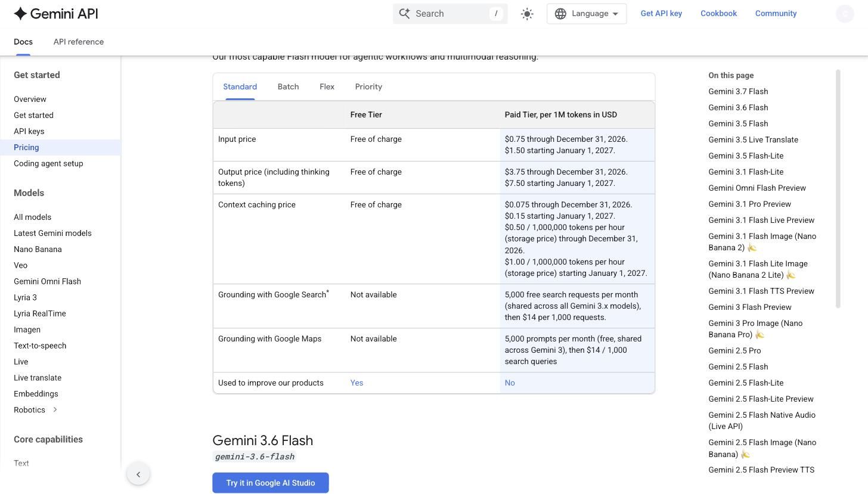Jump to Gemini 3.1 Flash Image Nano Banana 2
This screenshot has height=494, width=868.
tap(762, 242)
